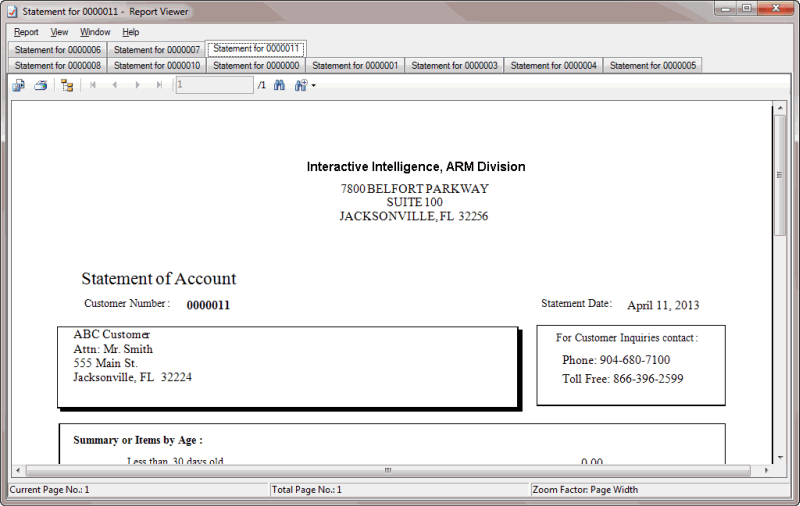Image resolution: width=800 pixels, height=506 pixels.
Task: Click the Print Report icon
Action: (41, 86)
